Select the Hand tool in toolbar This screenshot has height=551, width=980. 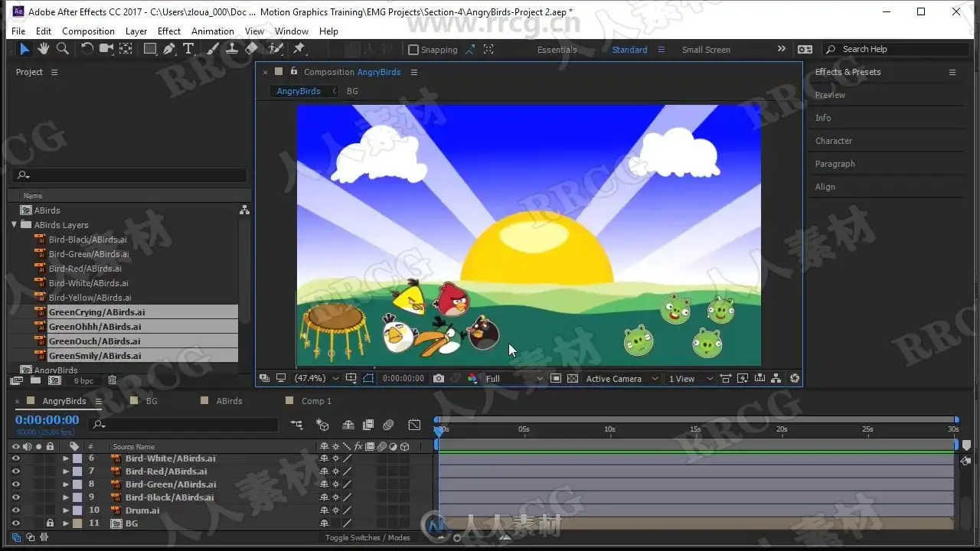coord(44,49)
